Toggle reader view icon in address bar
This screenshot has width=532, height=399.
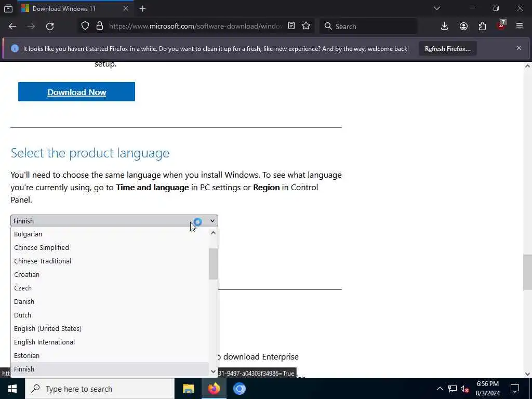[291, 26]
